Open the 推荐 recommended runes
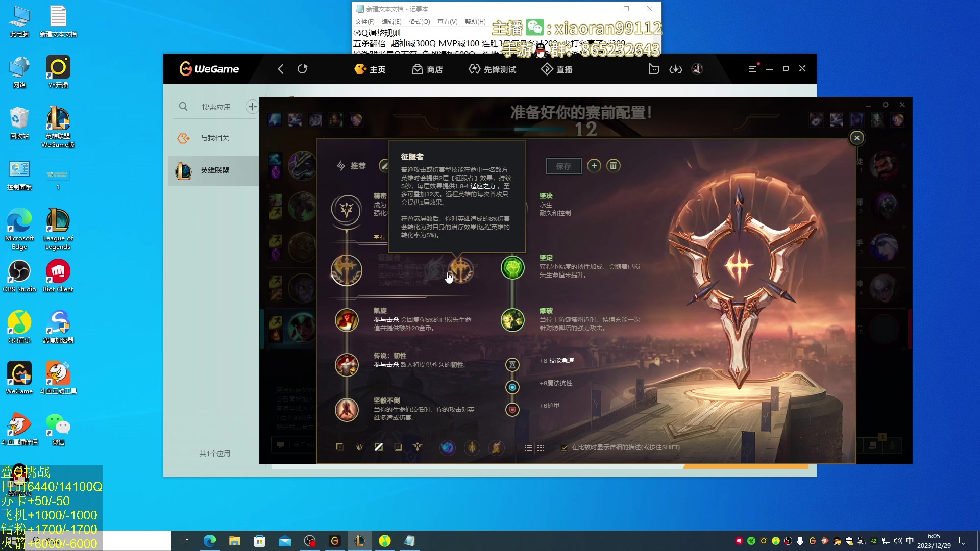This screenshot has height=551, width=980. 352,166
